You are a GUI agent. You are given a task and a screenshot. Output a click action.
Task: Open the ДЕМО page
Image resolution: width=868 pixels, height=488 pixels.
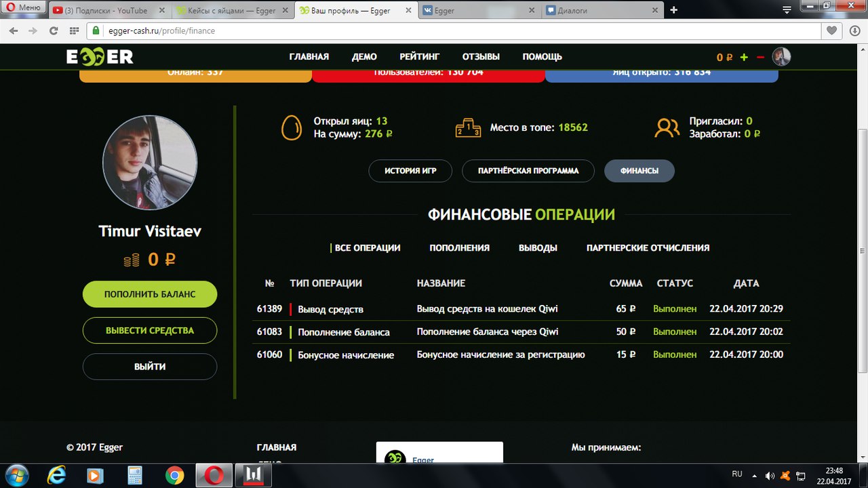click(x=364, y=57)
